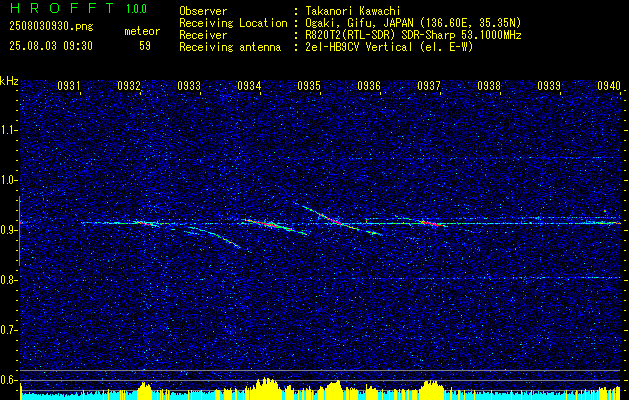629x400 pixels.
Task: Click the version number 1.0.0
Action: click(136, 9)
